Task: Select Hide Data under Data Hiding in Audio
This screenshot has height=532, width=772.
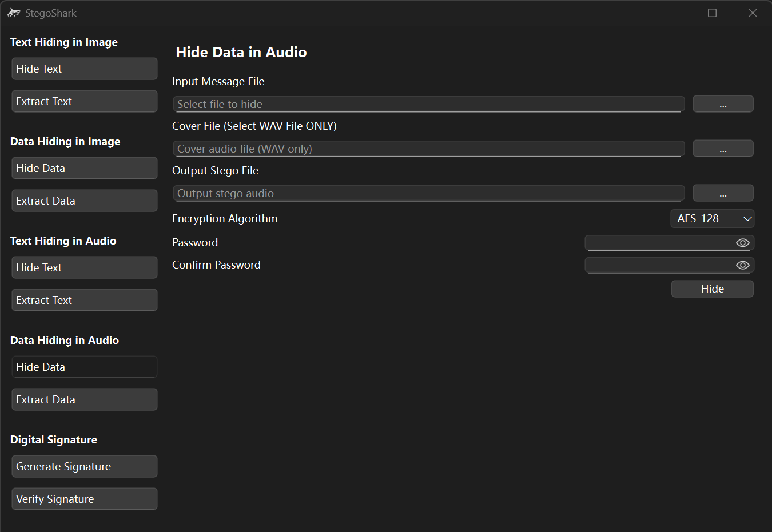Action: coord(85,367)
